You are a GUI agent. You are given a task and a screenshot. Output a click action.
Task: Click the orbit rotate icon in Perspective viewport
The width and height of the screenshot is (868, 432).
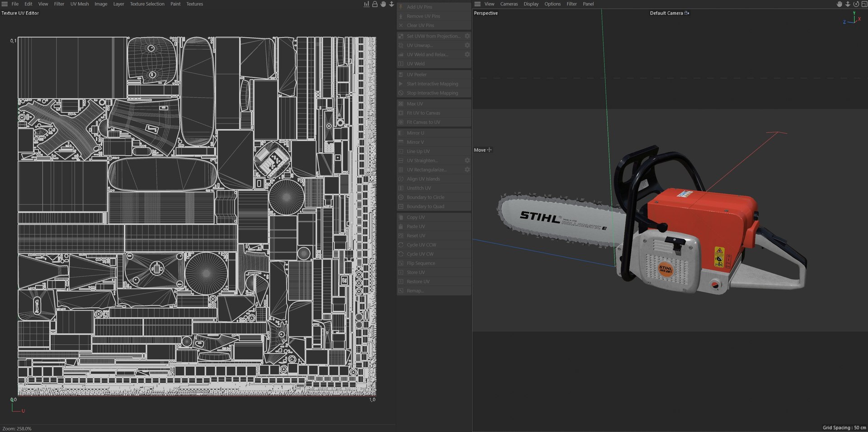(x=856, y=4)
